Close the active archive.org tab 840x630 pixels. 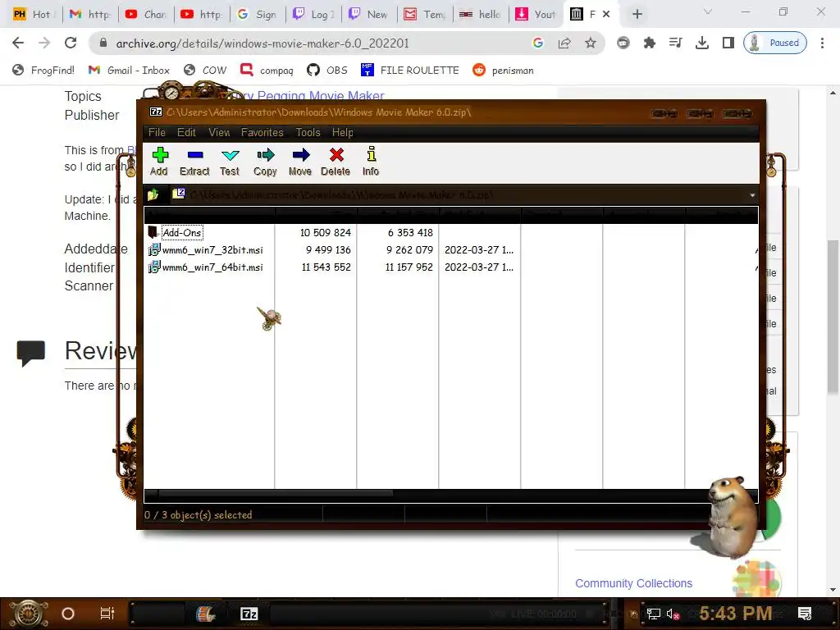coord(606,15)
